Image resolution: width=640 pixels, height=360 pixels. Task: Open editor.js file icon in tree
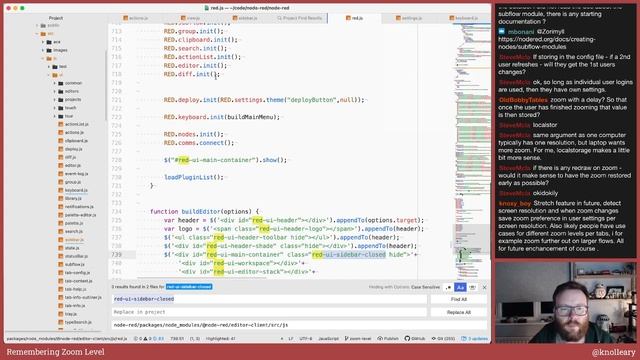point(61,166)
